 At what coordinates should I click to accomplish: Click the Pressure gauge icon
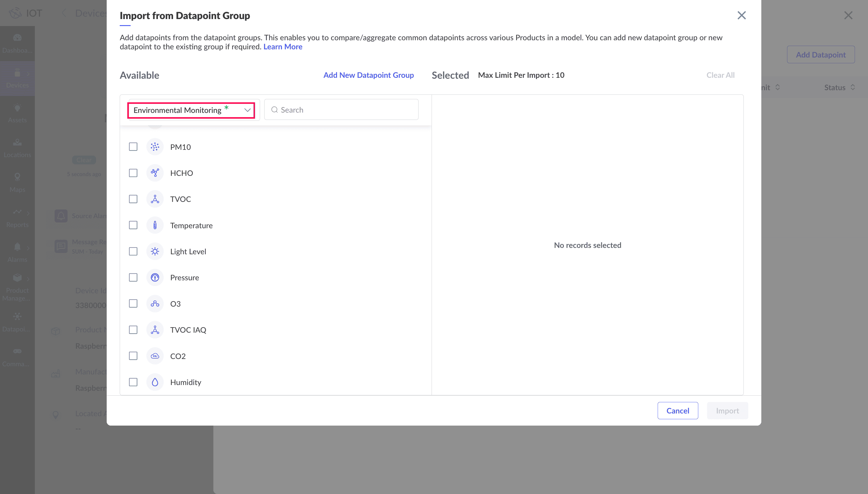[x=155, y=277]
